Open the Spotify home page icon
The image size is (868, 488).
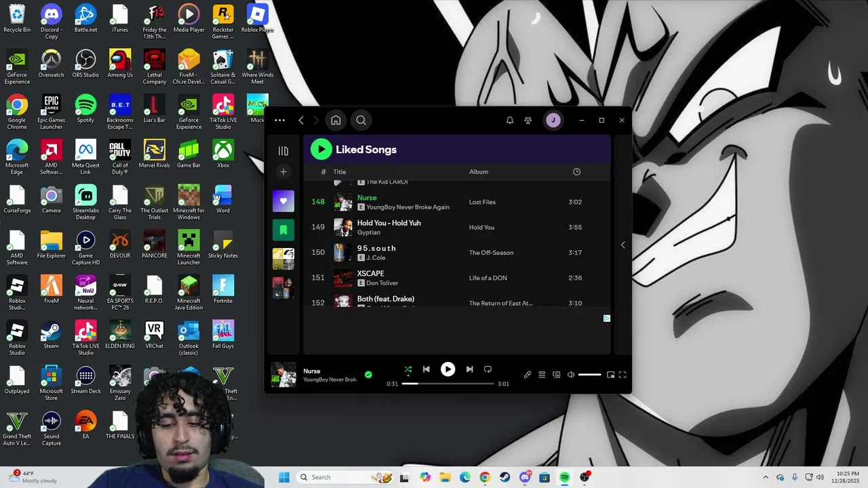pyautogui.click(x=336, y=121)
